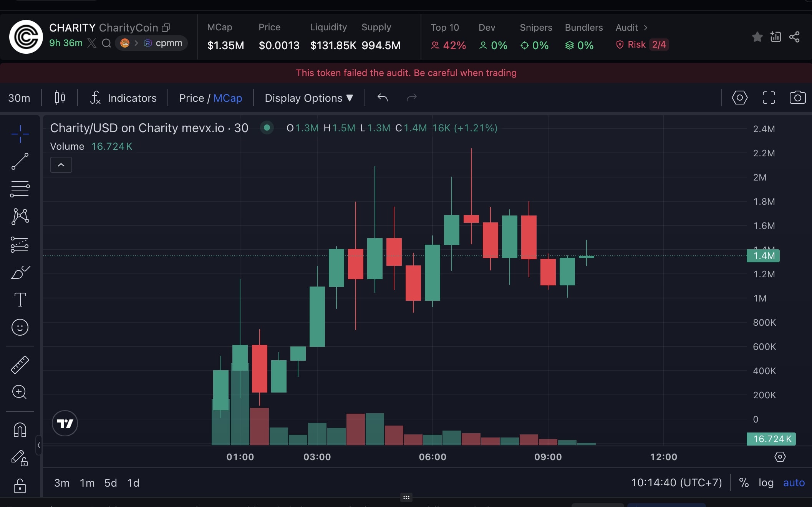Toggle log scale mode
The image size is (812, 507).
766,482
